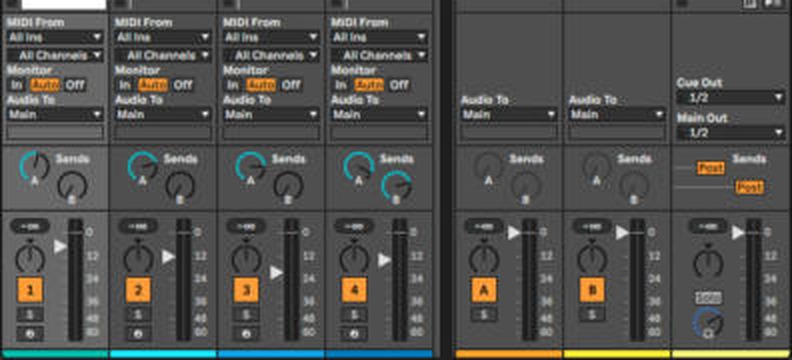The width and height of the screenshot is (792, 360).
Task: Set track 1 Monitor to Off
Action: [75, 85]
